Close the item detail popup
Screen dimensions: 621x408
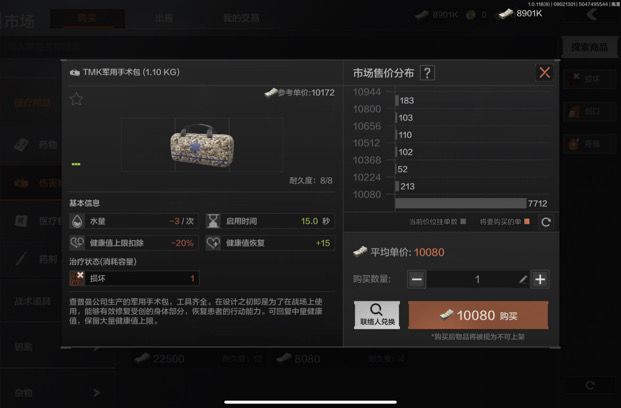click(545, 72)
